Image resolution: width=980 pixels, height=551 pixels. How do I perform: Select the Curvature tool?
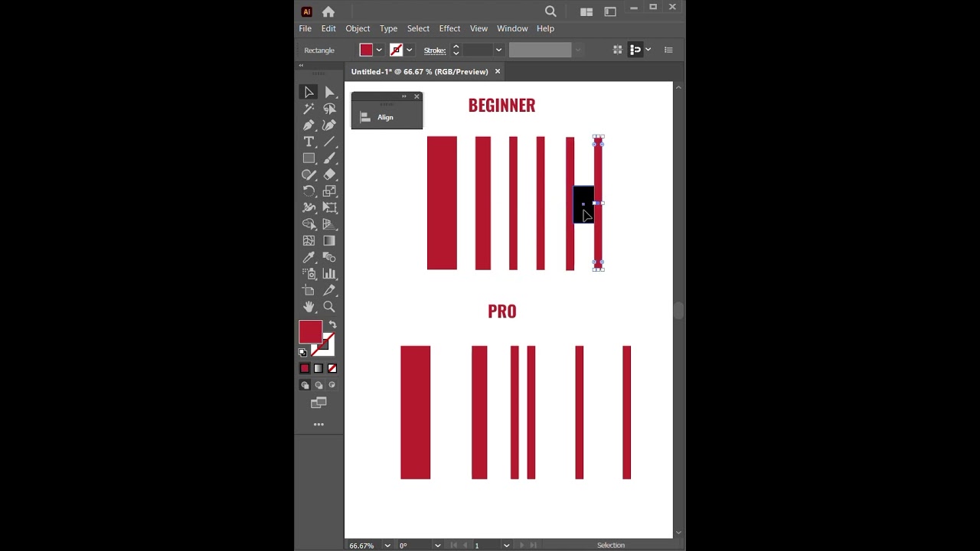329,125
